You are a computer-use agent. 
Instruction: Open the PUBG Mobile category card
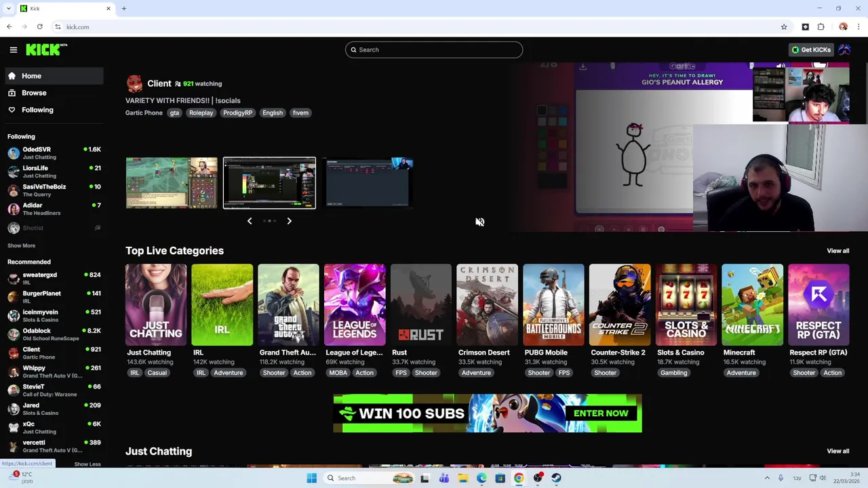[553, 305]
